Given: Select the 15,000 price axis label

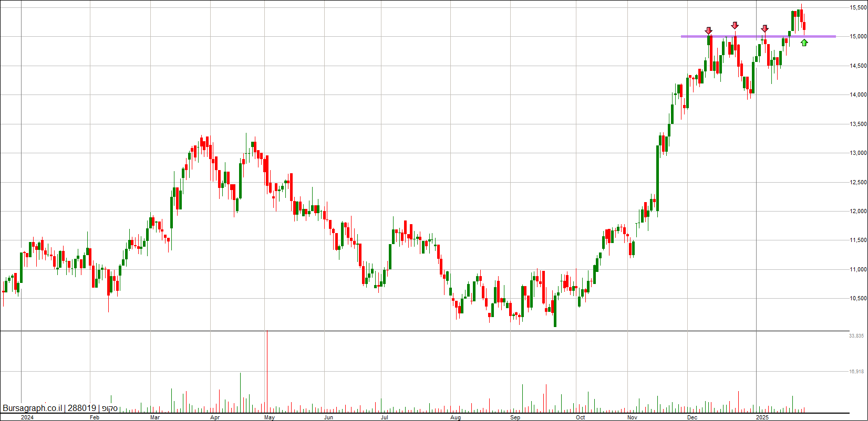Looking at the screenshot, I should [x=859, y=37].
